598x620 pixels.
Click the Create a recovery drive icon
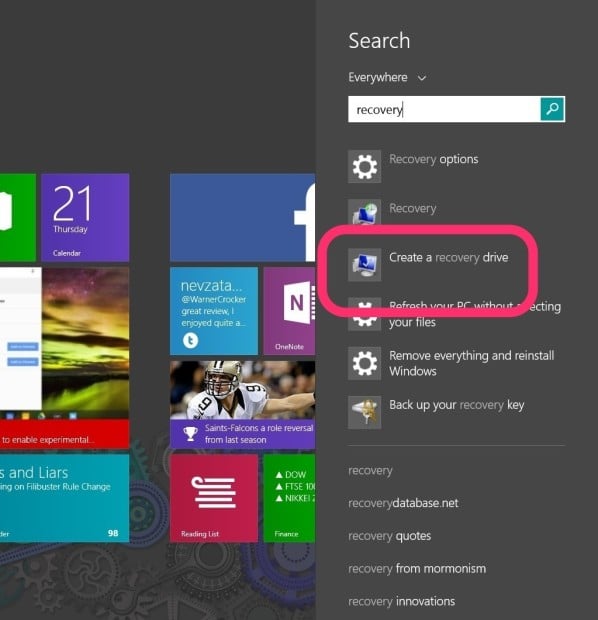click(x=364, y=265)
